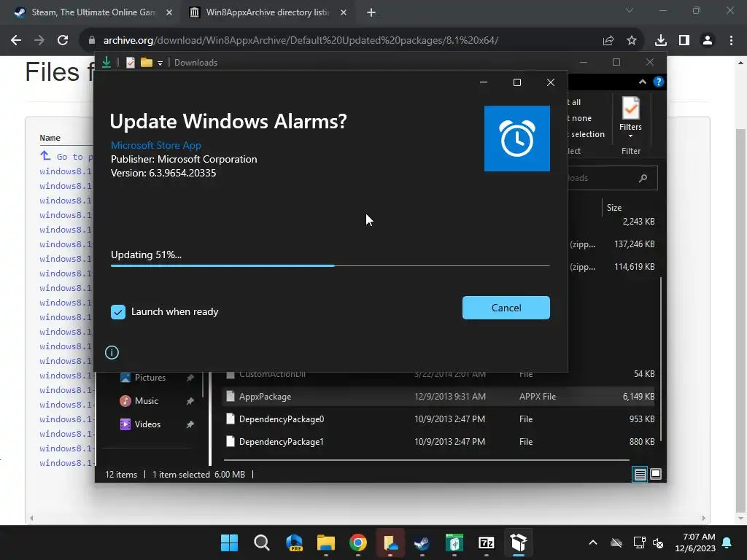Open Edge PRE from taskbar
The height and width of the screenshot is (560, 747).
pos(294,542)
